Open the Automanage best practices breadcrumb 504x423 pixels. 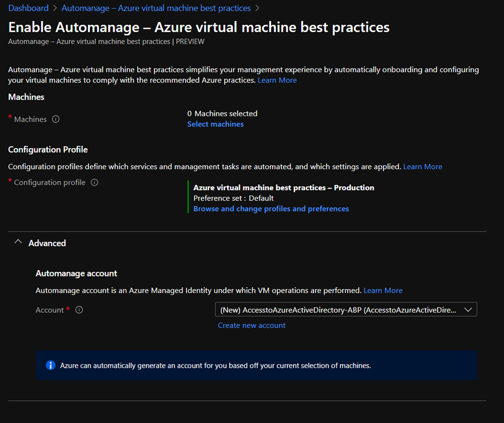(156, 8)
